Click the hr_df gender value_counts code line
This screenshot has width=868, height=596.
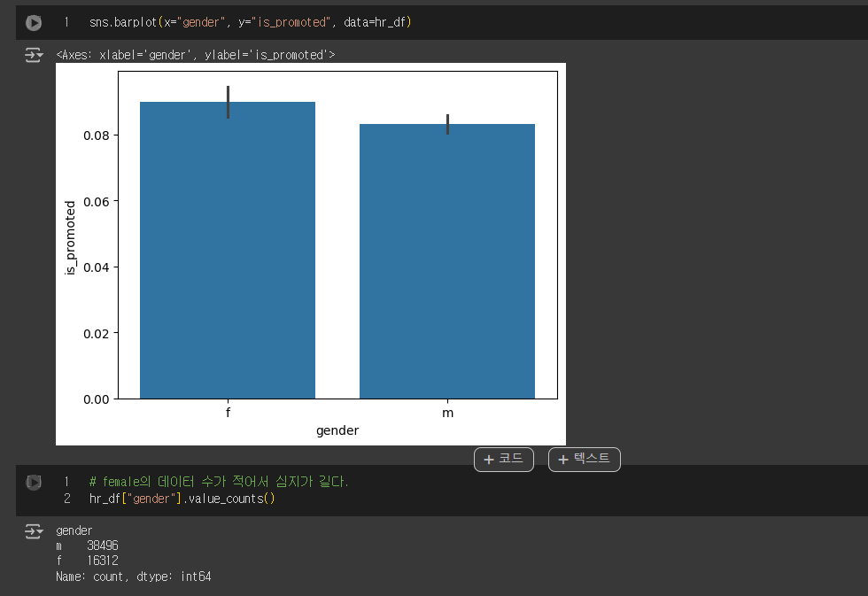click(x=182, y=499)
